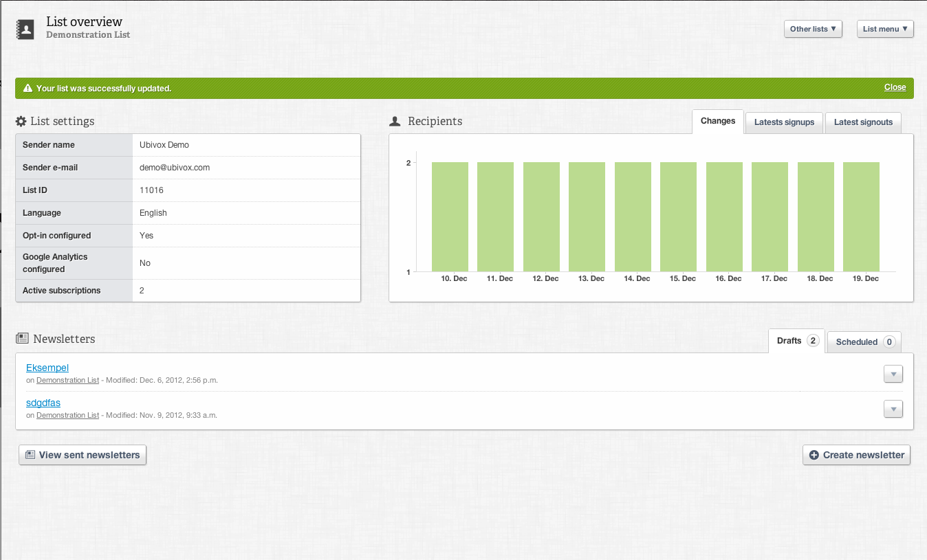This screenshot has height=560, width=927.
Task: Click the sender e-mail demo@ubivox.com
Action: click(x=175, y=168)
